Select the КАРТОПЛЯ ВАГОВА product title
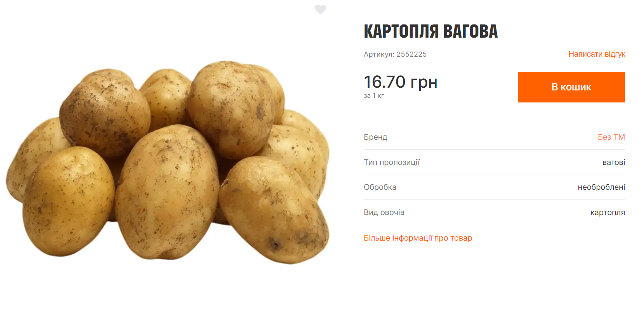 (430, 31)
